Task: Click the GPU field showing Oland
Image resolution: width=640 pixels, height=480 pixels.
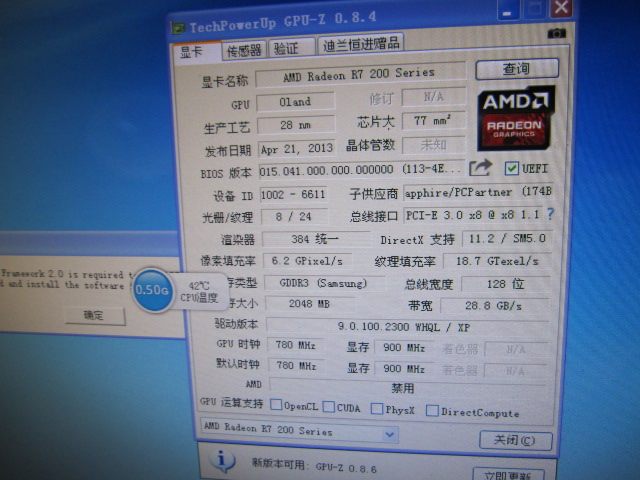Action: [295, 101]
